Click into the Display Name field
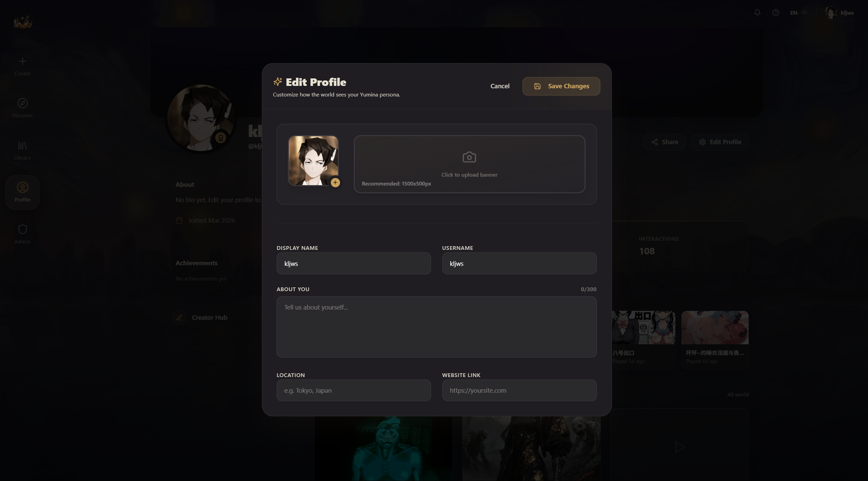 pos(353,264)
